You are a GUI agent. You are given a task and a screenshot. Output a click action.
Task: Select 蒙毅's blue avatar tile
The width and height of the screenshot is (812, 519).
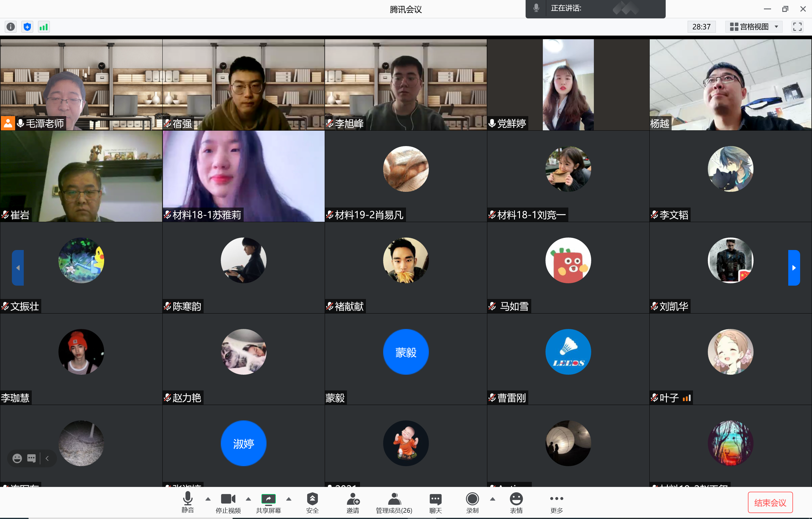pyautogui.click(x=406, y=352)
